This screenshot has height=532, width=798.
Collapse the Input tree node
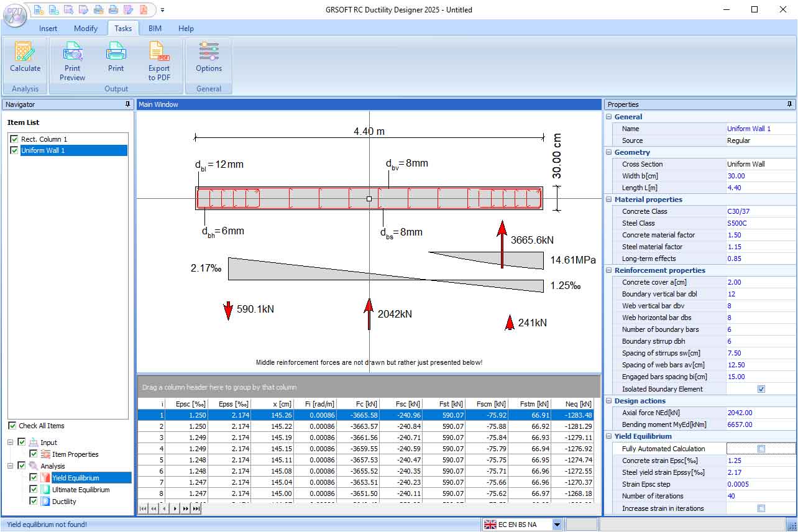click(x=10, y=443)
